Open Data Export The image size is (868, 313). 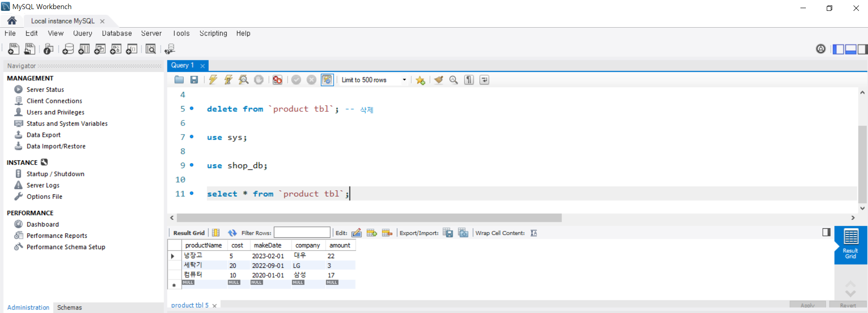(x=43, y=135)
